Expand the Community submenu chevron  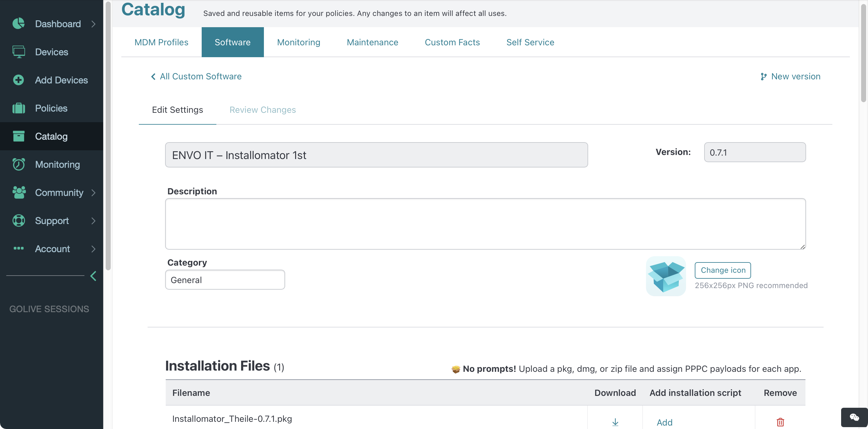[x=93, y=192]
